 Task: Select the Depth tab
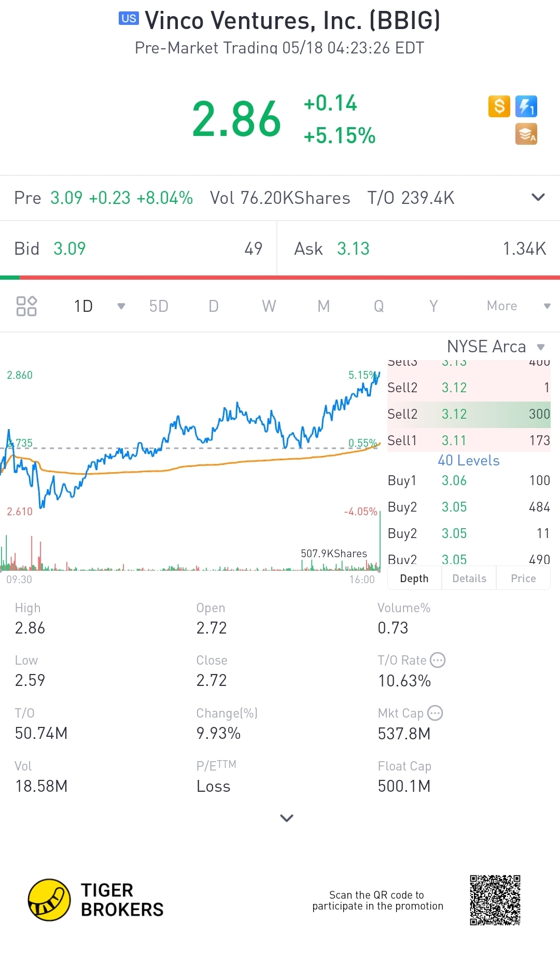pyautogui.click(x=414, y=579)
